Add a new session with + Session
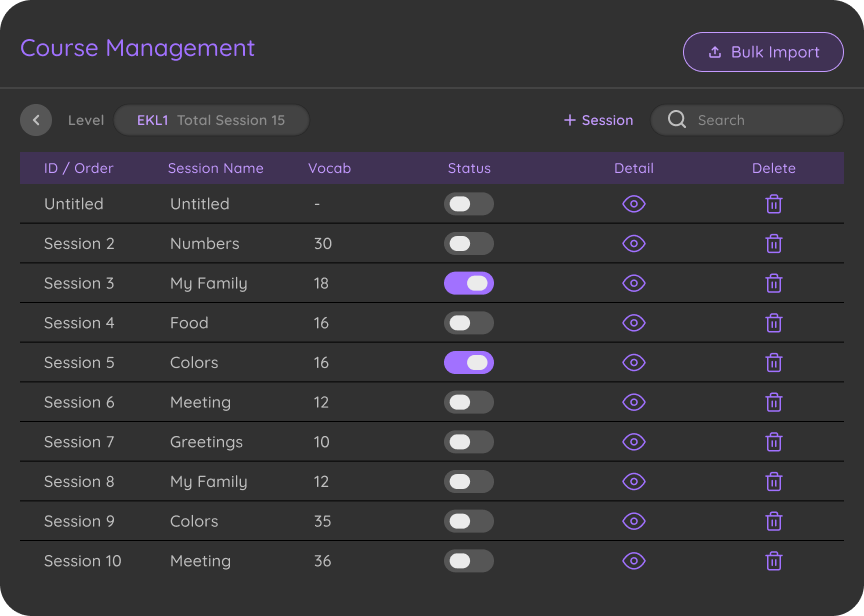Screen dimensions: 864x616 pos(598,120)
